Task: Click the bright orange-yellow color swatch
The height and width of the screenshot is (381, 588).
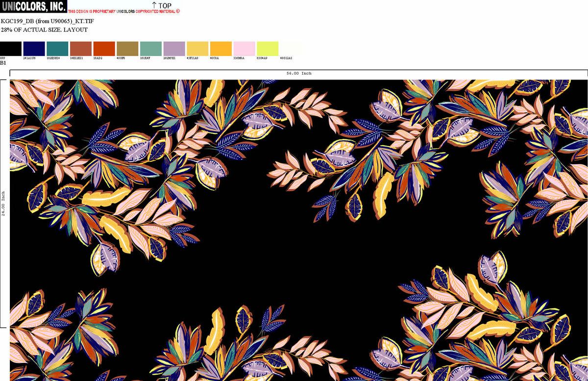Action: [221, 49]
